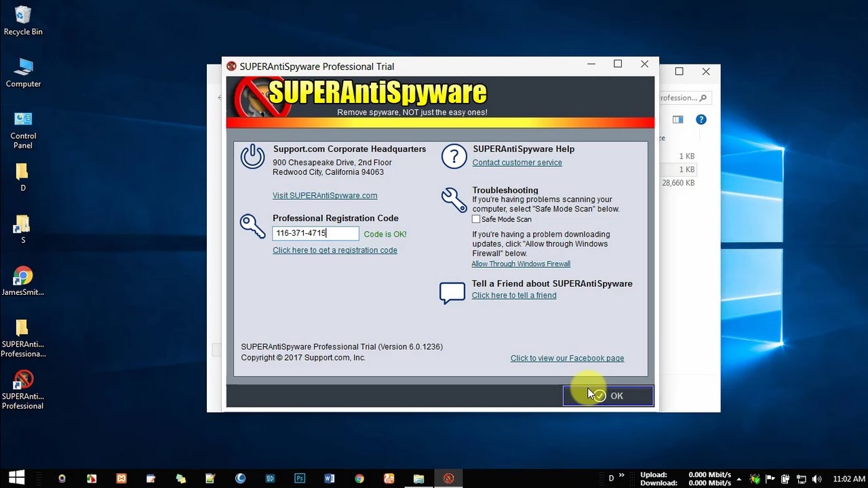Select the JamesSmit... Chrome shortcut on desktop
868x488 pixels.
[22, 281]
